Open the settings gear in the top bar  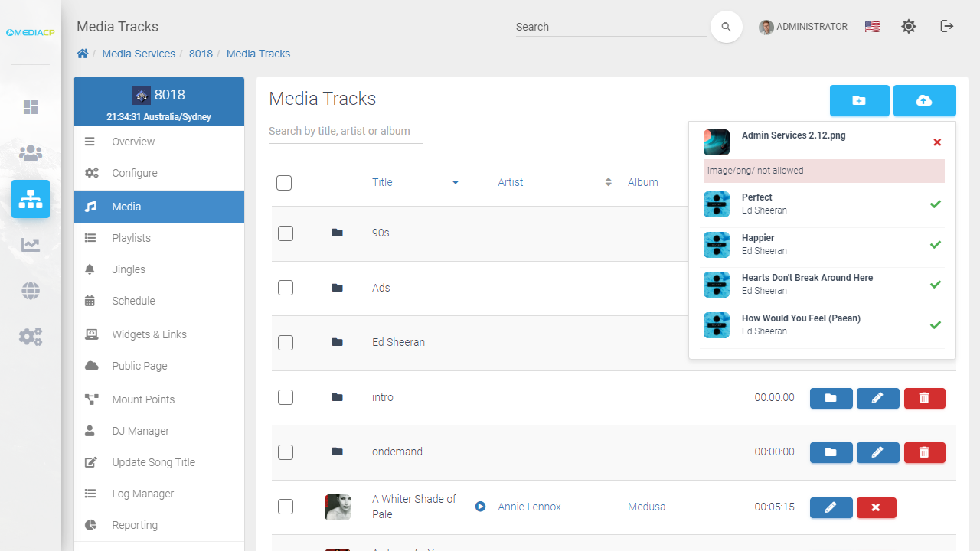[909, 26]
